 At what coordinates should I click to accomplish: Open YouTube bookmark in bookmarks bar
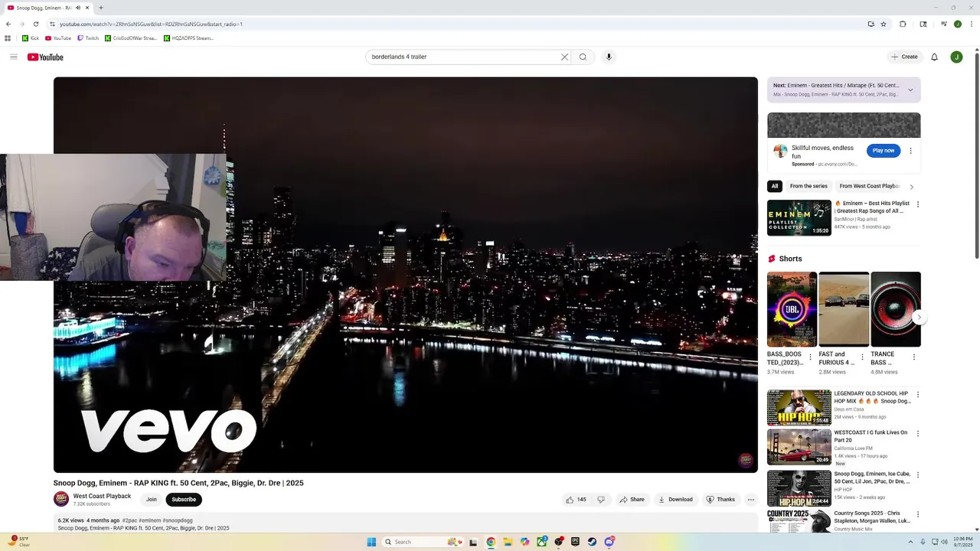[58, 38]
